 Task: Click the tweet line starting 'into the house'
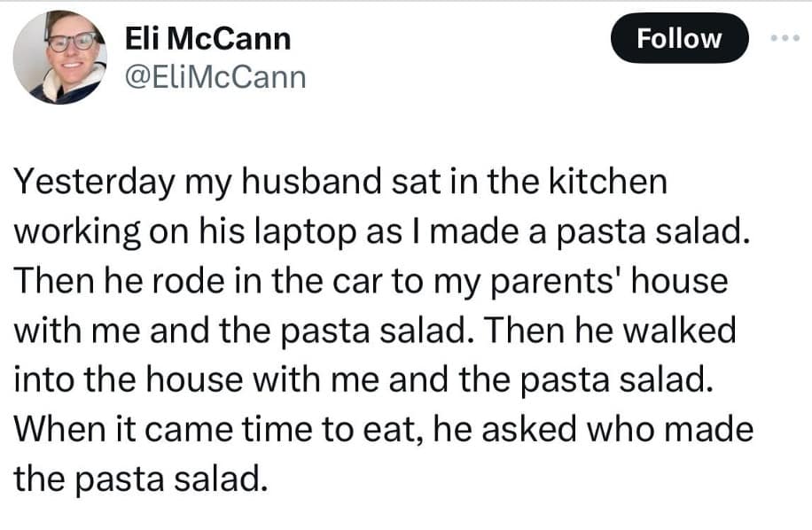pyautogui.click(x=363, y=381)
